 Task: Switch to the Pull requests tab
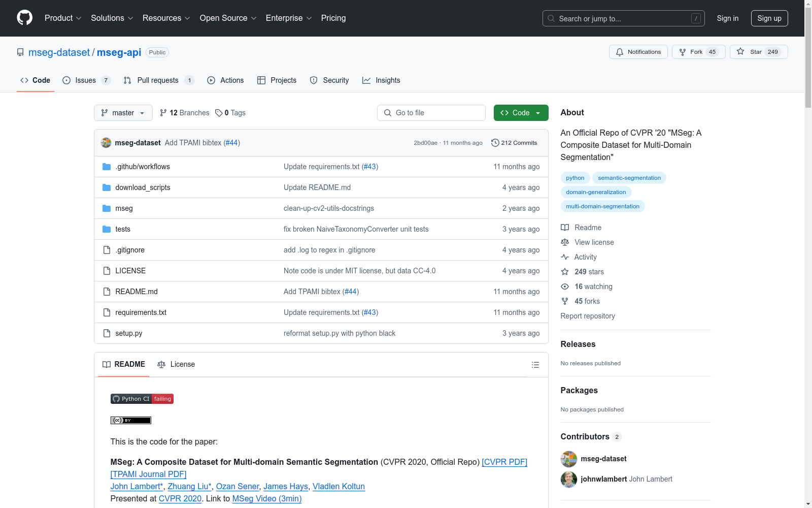click(159, 80)
